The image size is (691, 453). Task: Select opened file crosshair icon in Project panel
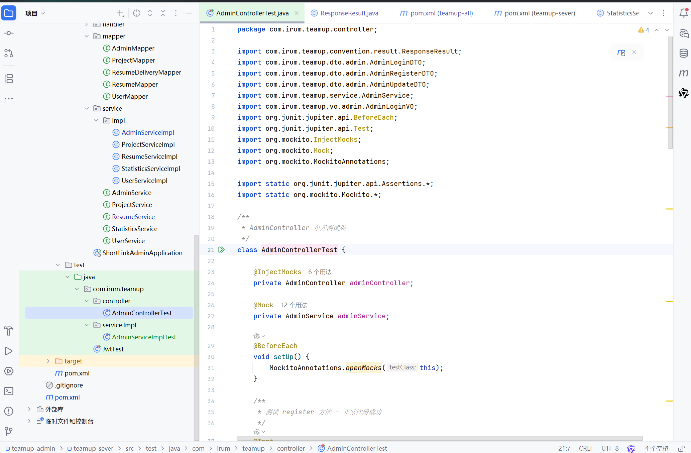point(137,13)
